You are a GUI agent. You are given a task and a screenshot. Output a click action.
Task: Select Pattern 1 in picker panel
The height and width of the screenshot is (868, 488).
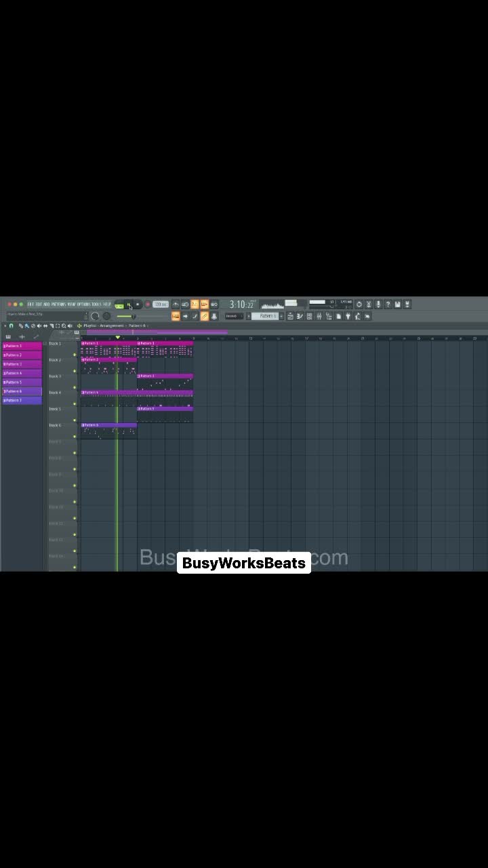(x=22, y=346)
